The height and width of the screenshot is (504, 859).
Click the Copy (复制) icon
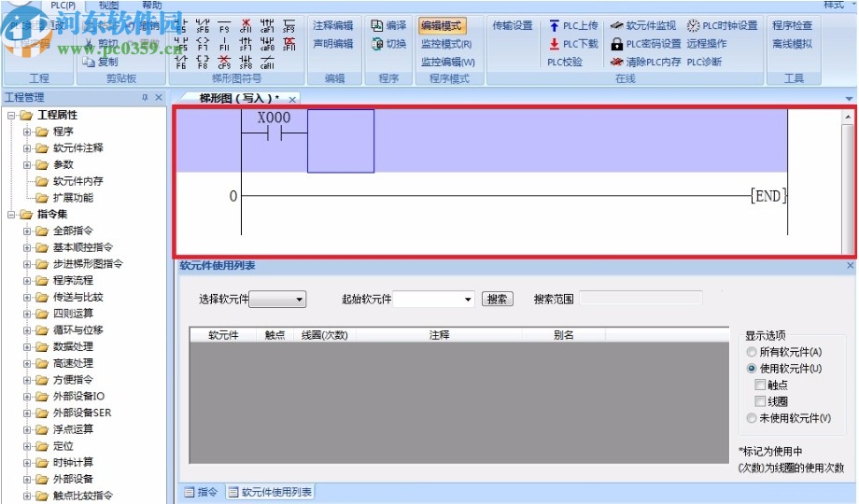pyautogui.click(x=90, y=62)
